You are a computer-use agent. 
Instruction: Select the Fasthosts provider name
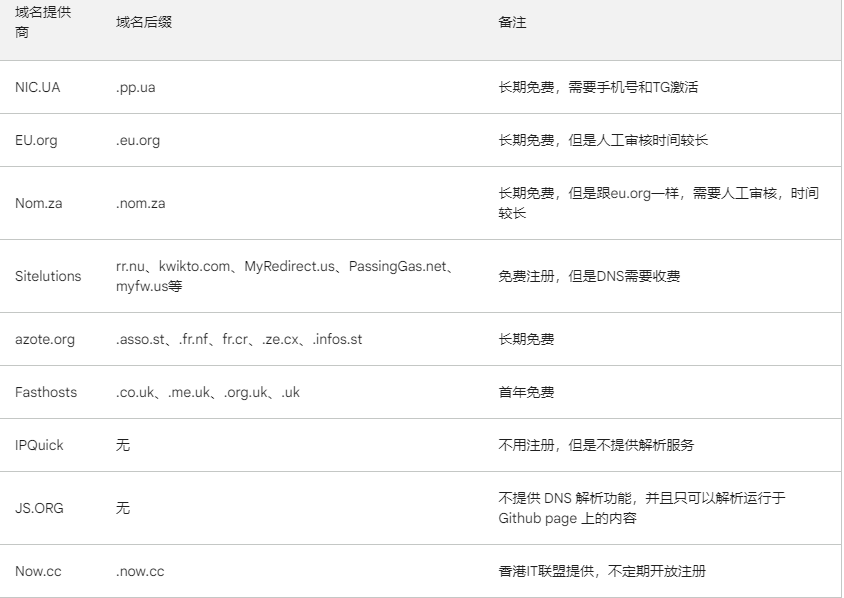click(x=46, y=392)
